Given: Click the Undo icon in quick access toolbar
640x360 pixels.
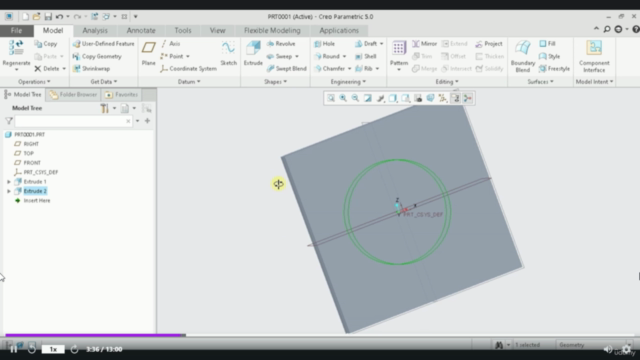Looking at the screenshot, I should click(x=60, y=17).
